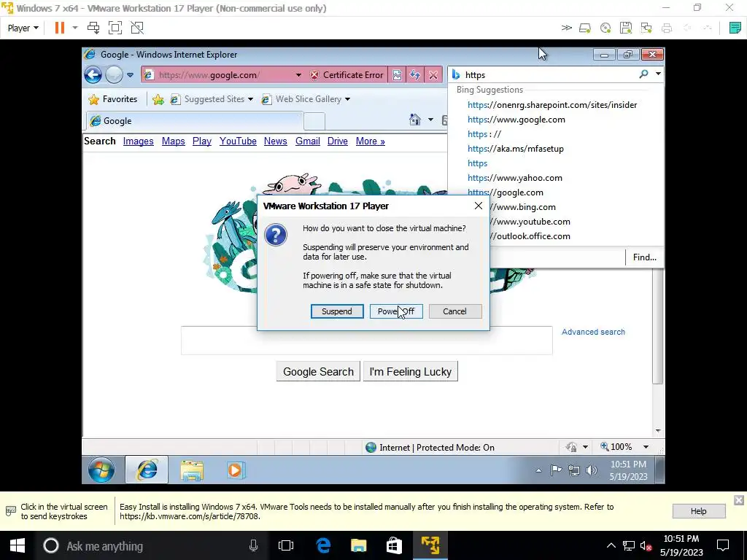This screenshot has width=747, height=560.
Task: Open the Images link on Google
Action: click(x=138, y=141)
